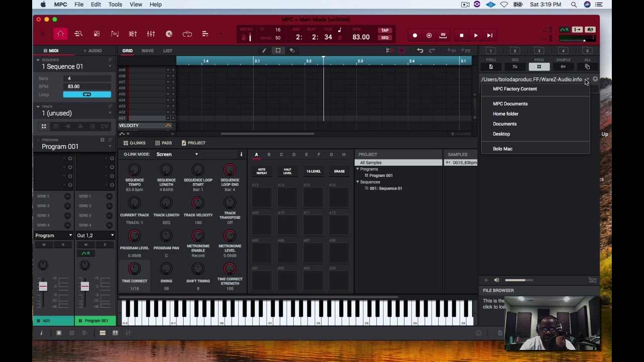This screenshot has width=644, height=362.
Task: Select the pencil draw tool
Action: click(264, 50)
